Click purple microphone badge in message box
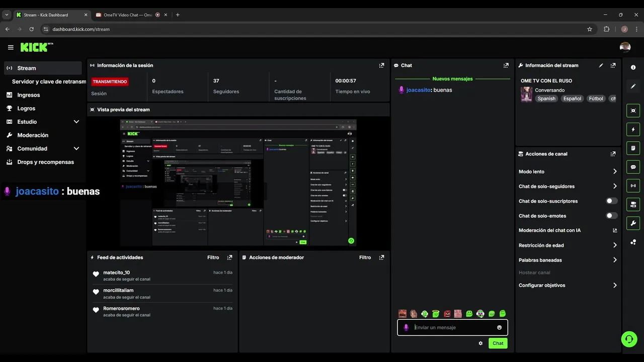 click(406, 327)
